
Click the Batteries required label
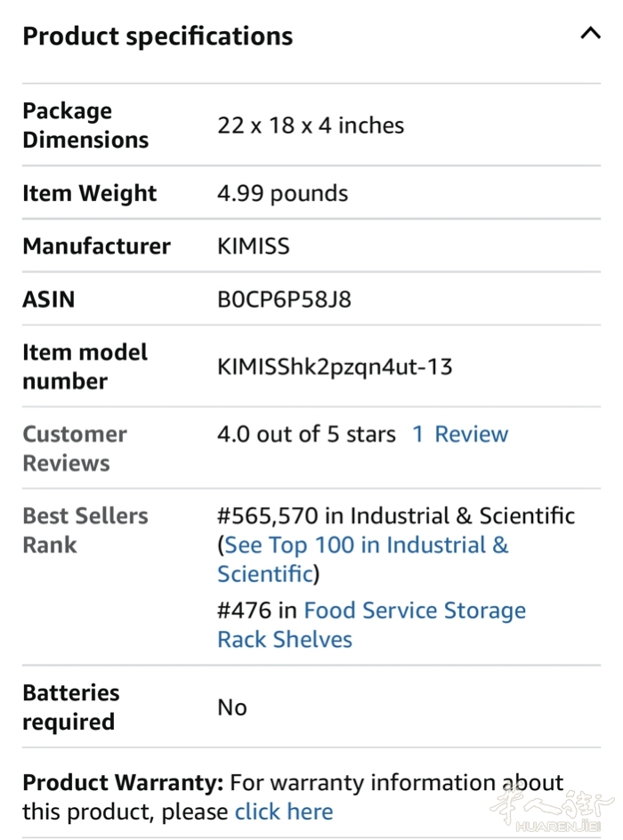pyautogui.click(x=70, y=707)
